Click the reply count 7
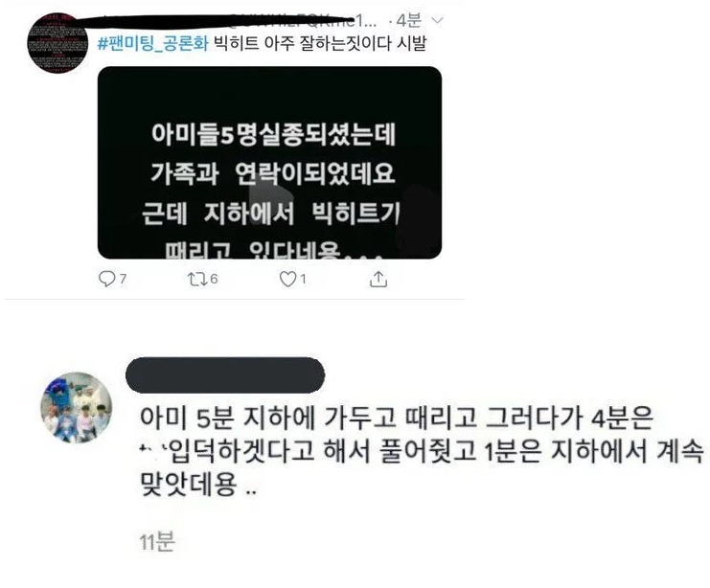Viewport: 710px width, 588px height. click(x=123, y=280)
